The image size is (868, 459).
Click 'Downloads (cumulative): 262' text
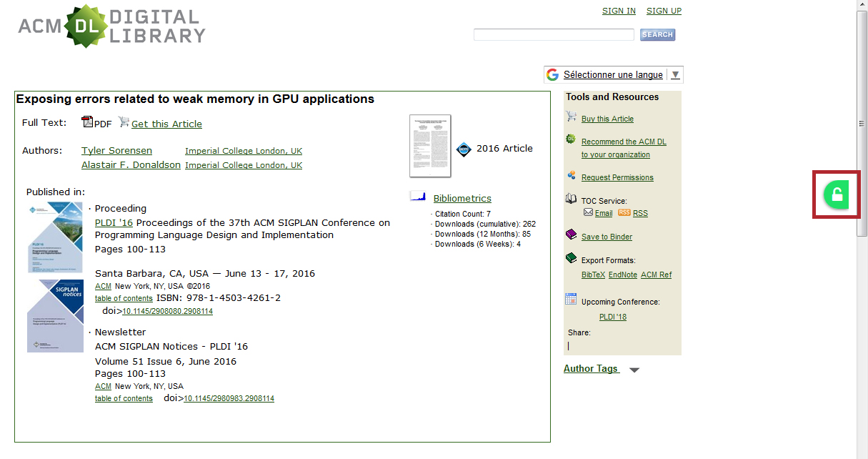(485, 224)
